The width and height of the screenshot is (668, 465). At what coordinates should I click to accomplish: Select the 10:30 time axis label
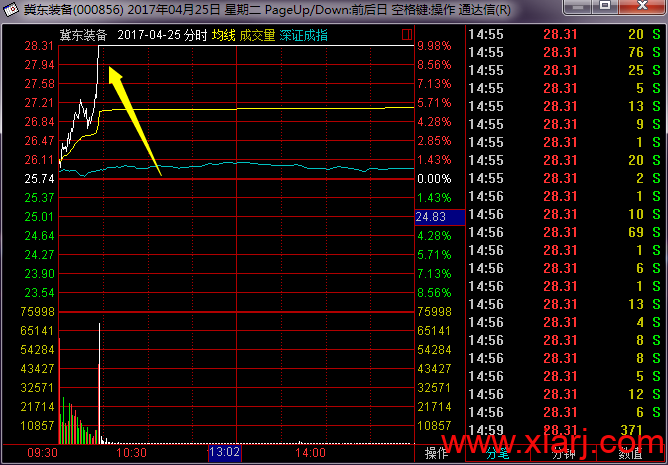tap(131, 453)
